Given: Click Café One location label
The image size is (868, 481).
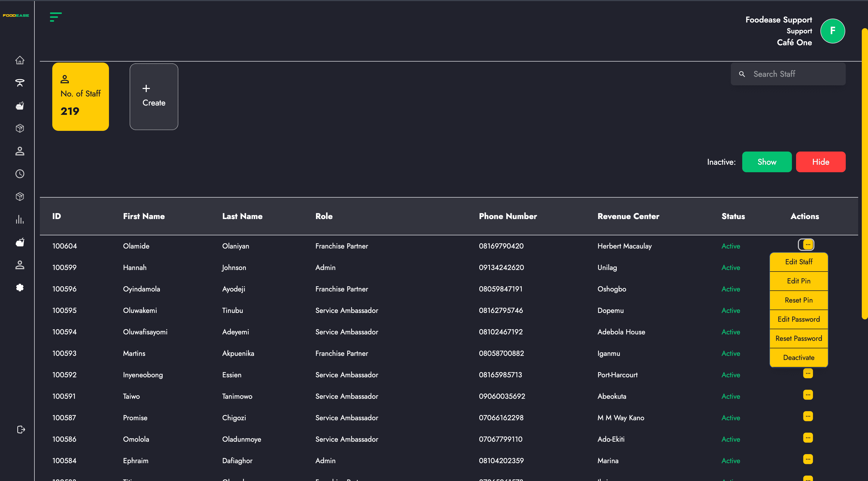Looking at the screenshot, I should (x=795, y=42).
